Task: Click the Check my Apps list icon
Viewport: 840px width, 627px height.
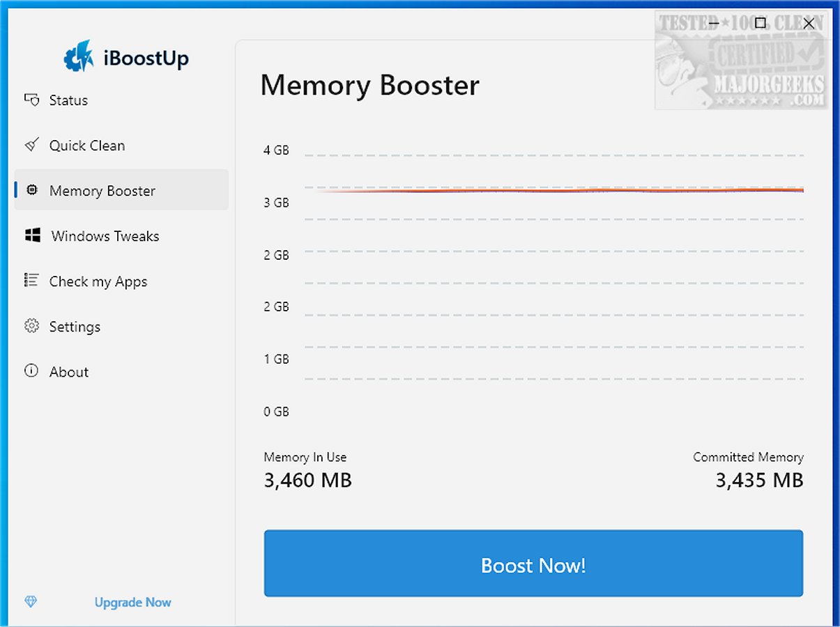Action: tap(31, 281)
